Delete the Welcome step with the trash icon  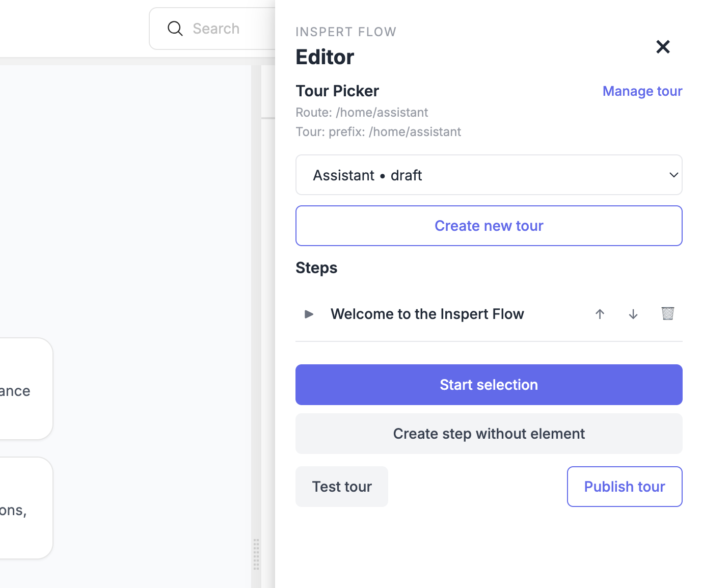point(668,314)
